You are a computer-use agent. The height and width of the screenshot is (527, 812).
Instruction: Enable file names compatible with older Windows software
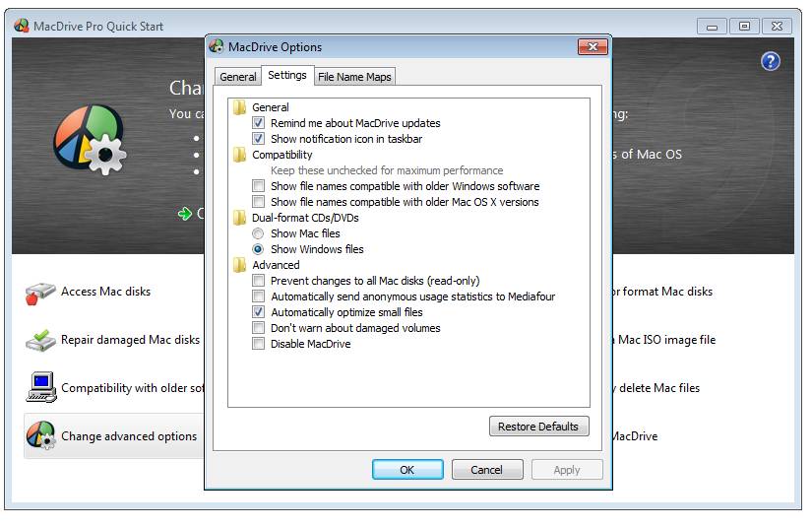pos(258,185)
